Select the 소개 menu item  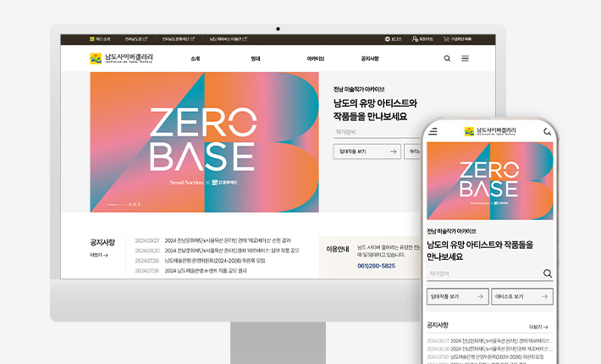point(195,58)
